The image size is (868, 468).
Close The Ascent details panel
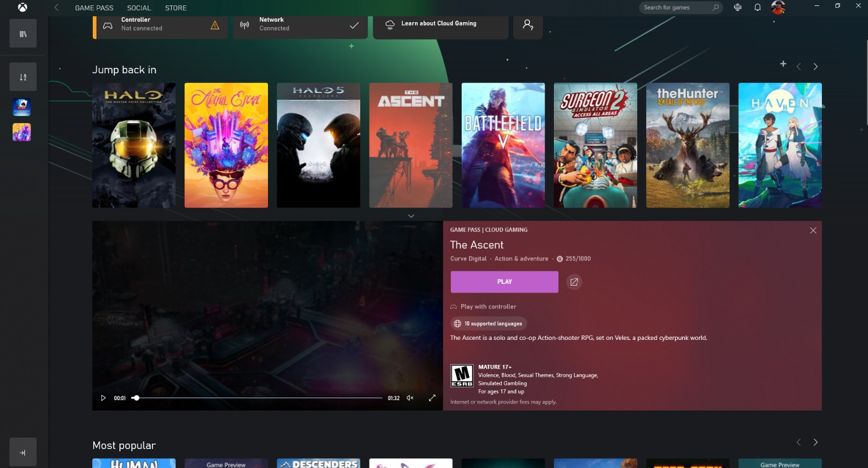[813, 231]
